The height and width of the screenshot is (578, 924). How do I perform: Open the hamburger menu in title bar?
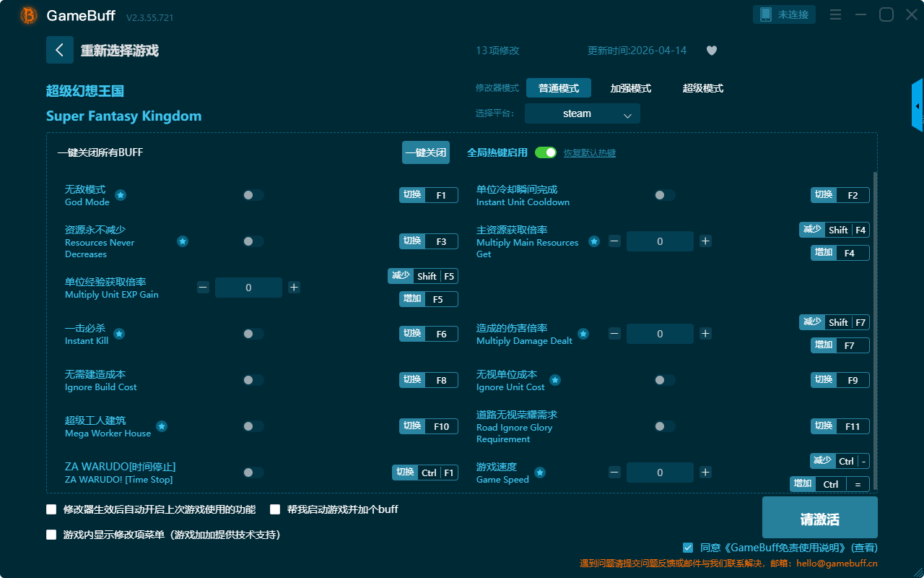[835, 14]
